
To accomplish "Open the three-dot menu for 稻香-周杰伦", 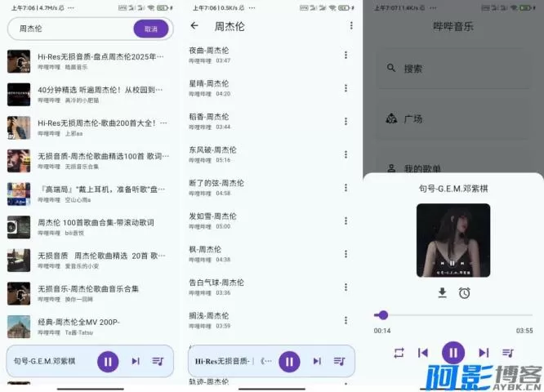I will 346,122.
